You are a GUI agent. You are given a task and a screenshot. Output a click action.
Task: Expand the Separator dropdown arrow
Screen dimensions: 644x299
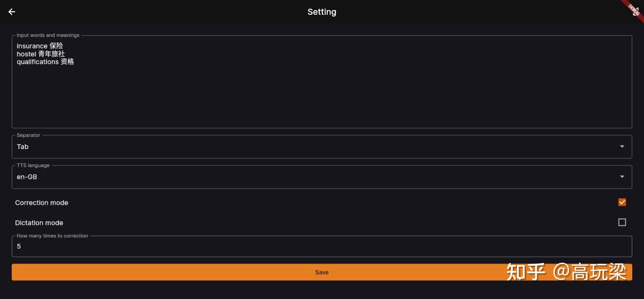(622, 146)
